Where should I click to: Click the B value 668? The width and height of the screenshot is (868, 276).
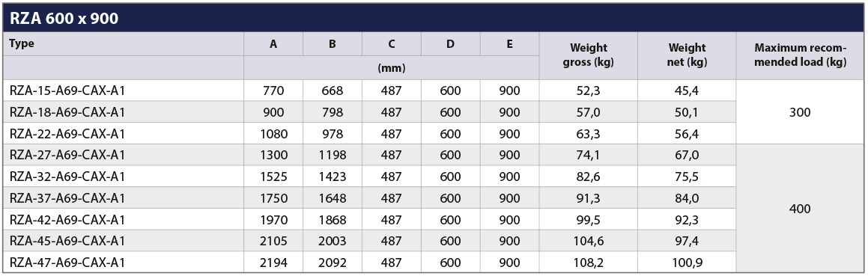tap(332, 91)
